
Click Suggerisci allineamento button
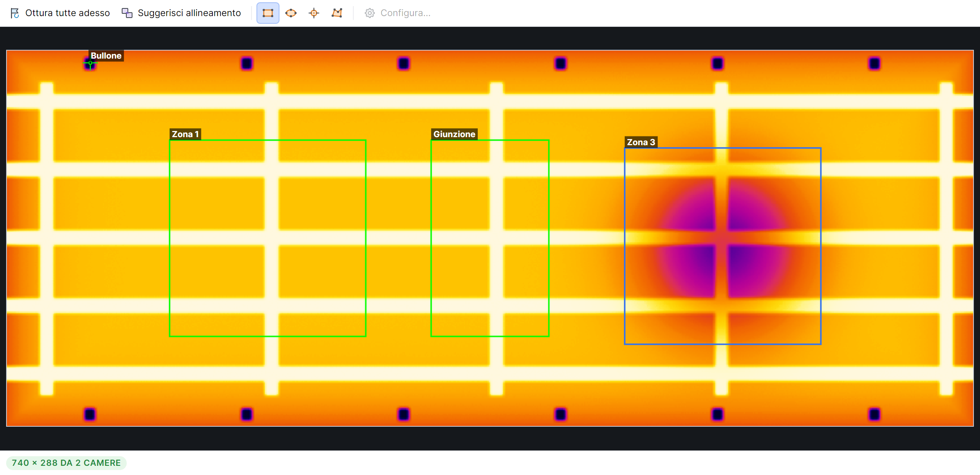181,13
